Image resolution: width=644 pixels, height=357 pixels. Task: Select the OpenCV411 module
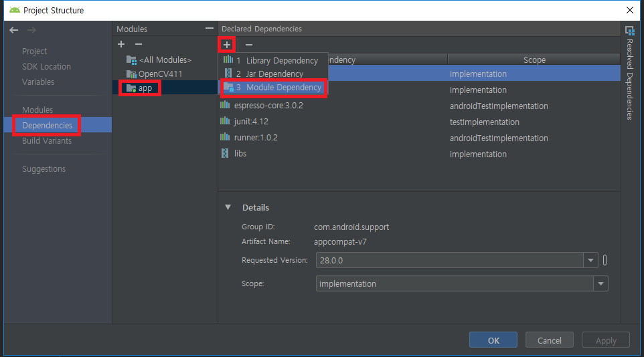tap(160, 74)
